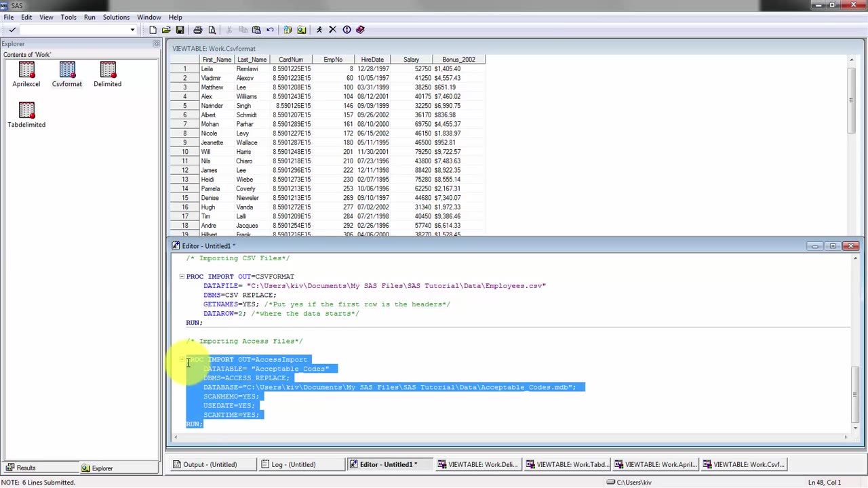Switch to VIEWTABLE: Work.Tabd... window

(x=566, y=464)
